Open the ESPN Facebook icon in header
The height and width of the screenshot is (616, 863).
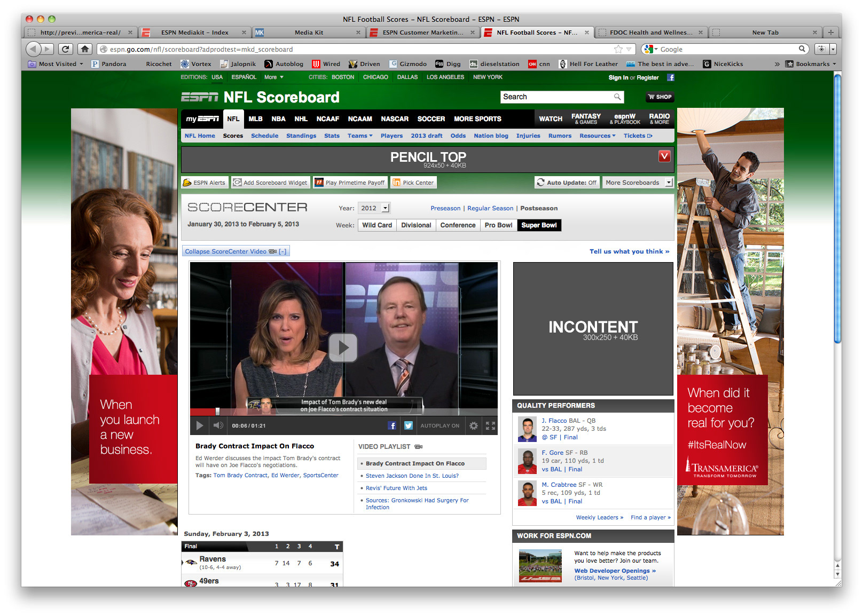[671, 77]
